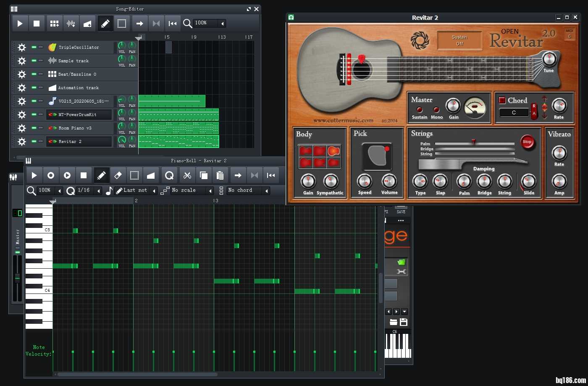Adjust TripleOscillator VOL knob
Screen dimensions: 588x386
pos(122,45)
